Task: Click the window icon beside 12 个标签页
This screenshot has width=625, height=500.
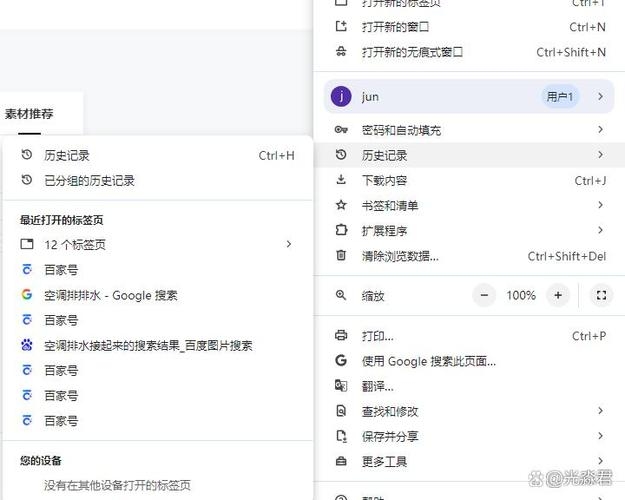Action: coord(27,244)
